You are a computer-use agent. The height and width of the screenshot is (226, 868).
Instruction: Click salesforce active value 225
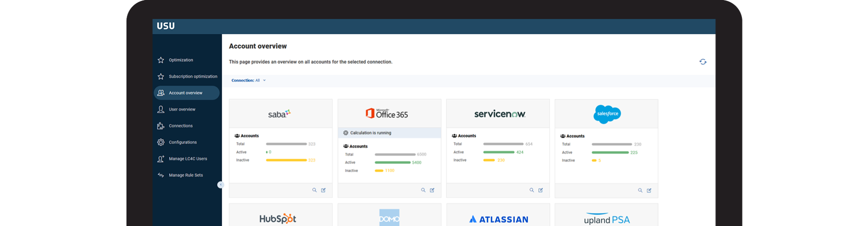(x=634, y=153)
